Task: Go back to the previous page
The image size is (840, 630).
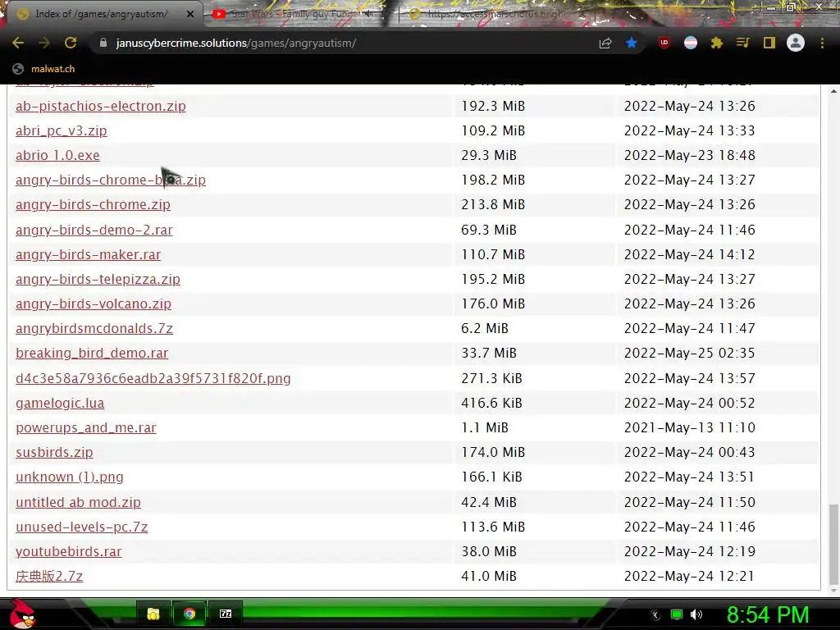Action: tap(18, 43)
